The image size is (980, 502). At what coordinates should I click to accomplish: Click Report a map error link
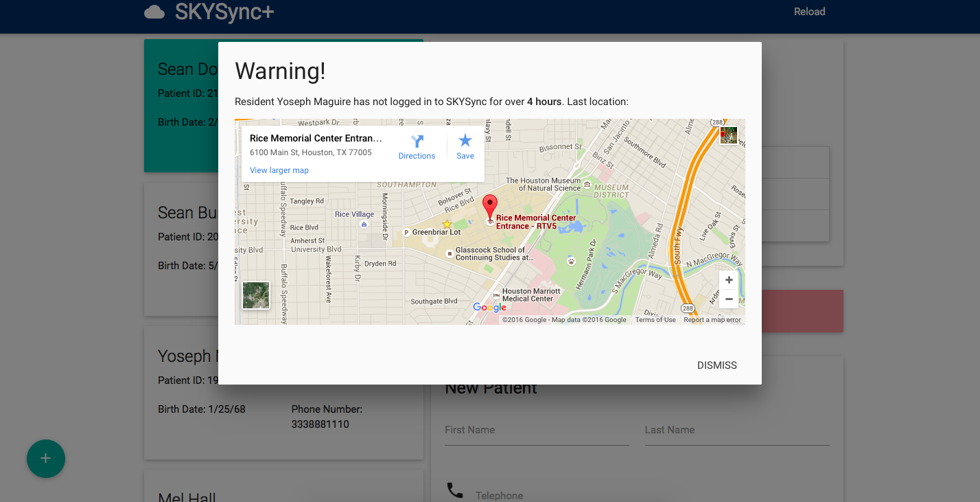[x=712, y=320]
